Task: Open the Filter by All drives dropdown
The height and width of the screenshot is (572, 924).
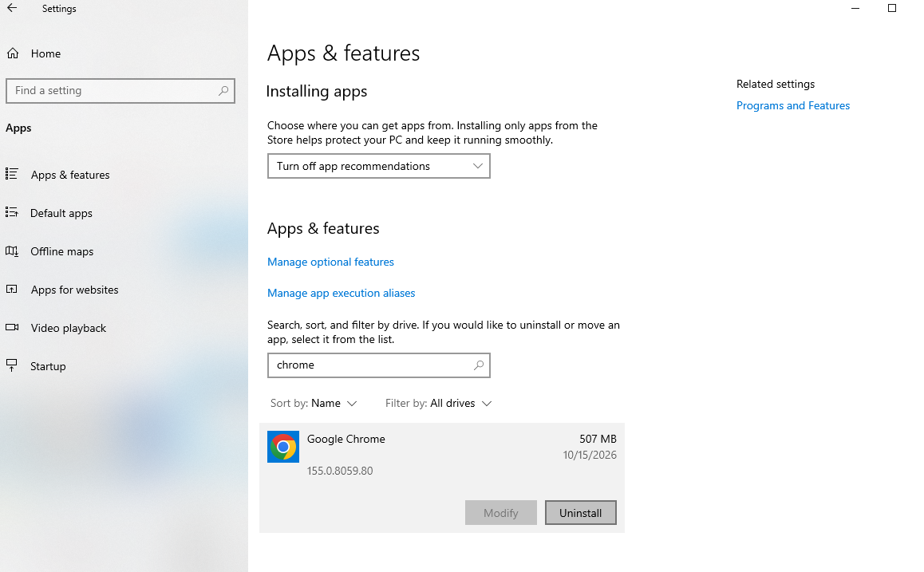Action: coord(438,404)
